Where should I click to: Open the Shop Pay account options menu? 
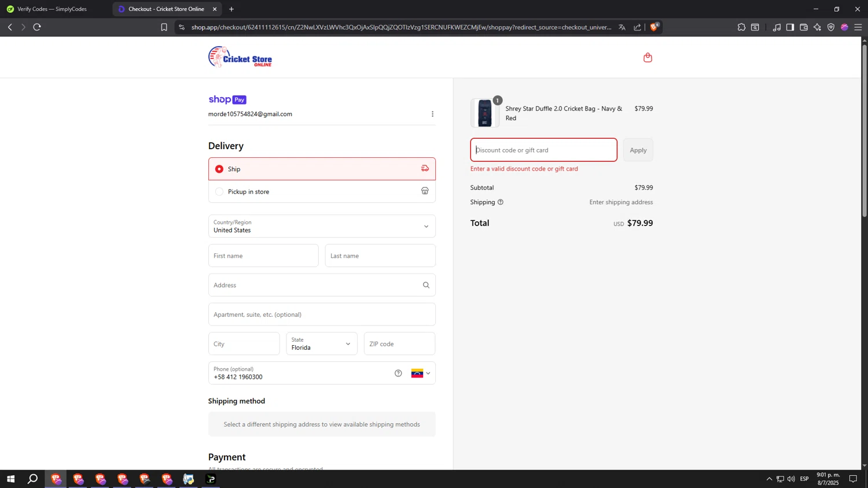(x=432, y=114)
